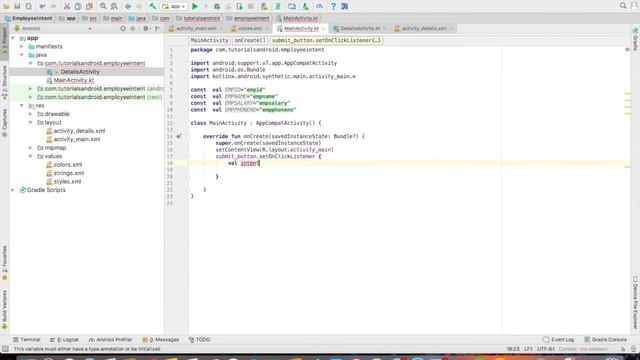Screen dimensions: 640x360
Task: Click the Help question mark icon
Action: (333, 6)
